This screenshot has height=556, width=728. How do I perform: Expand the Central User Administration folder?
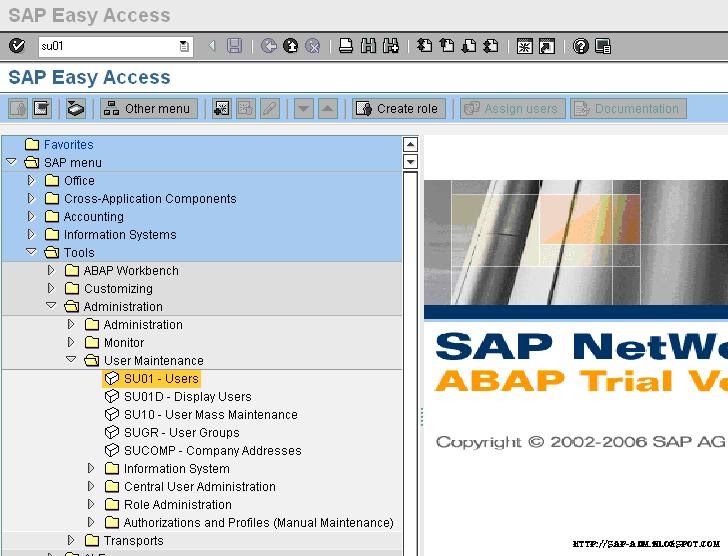click(91, 486)
